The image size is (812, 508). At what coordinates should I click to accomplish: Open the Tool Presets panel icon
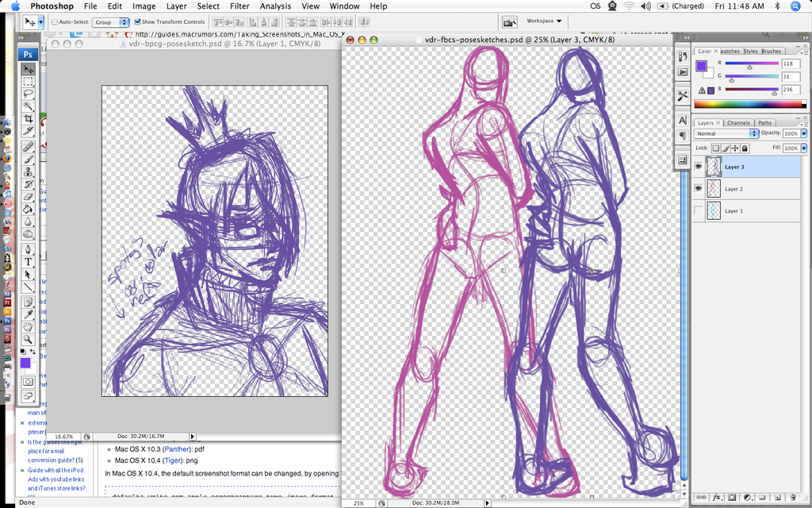pos(683,96)
